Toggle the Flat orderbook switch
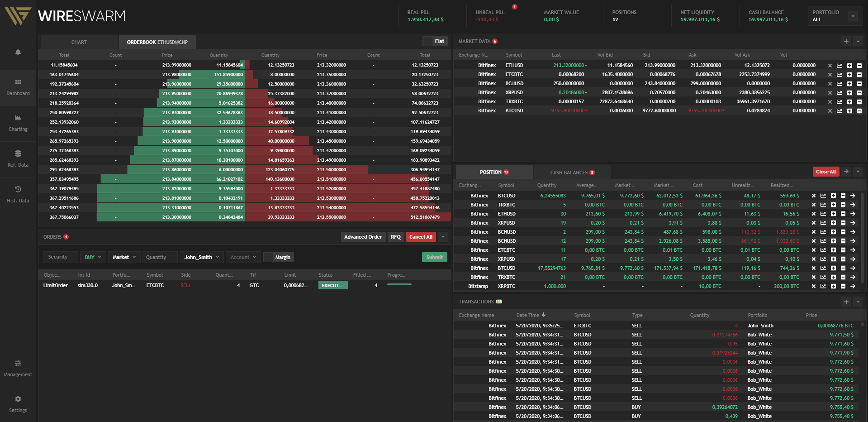Viewport: 868px width, 422px height. tap(435, 41)
